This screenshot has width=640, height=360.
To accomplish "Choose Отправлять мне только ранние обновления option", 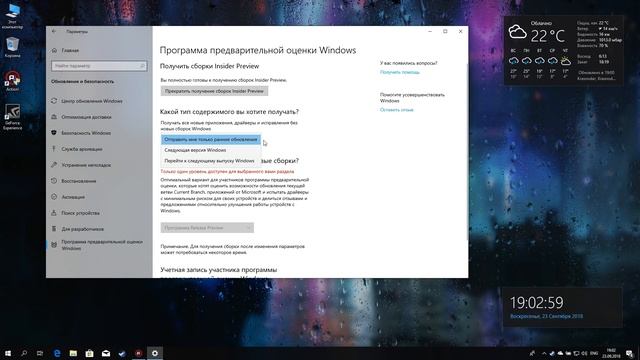I will point(211,140).
